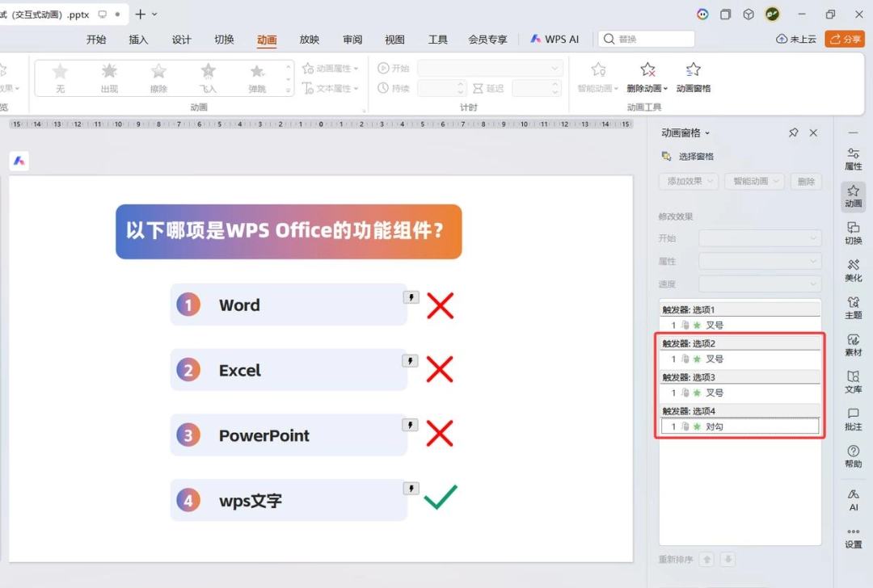
Task: Open the 批注 sidebar panel
Action: [x=853, y=420]
